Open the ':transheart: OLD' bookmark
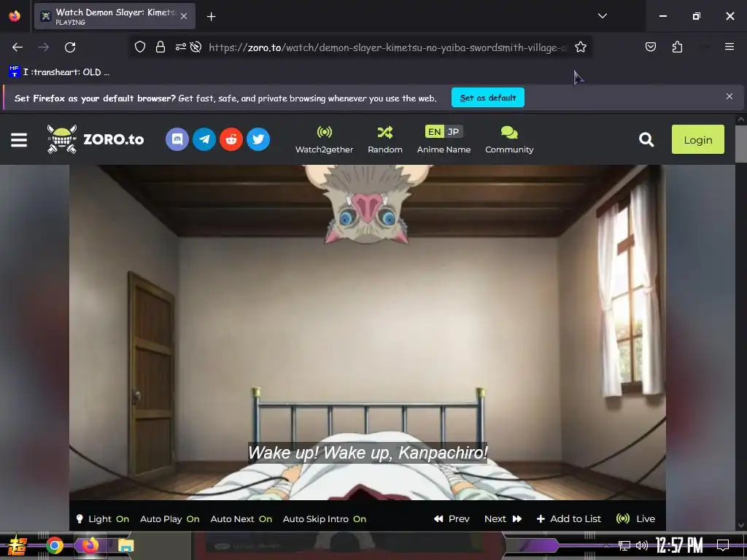This screenshot has height=560, width=747. click(60, 72)
